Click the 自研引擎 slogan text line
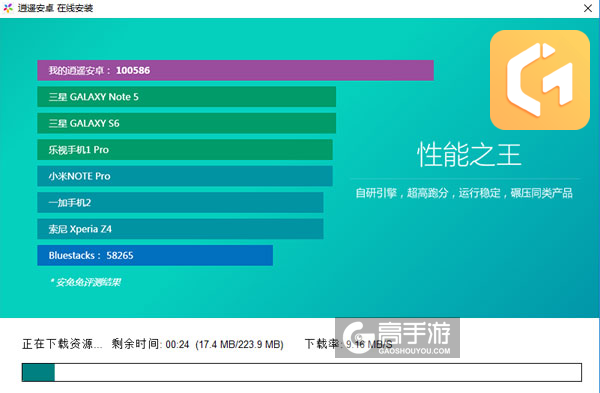The image size is (600, 393). (464, 193)
